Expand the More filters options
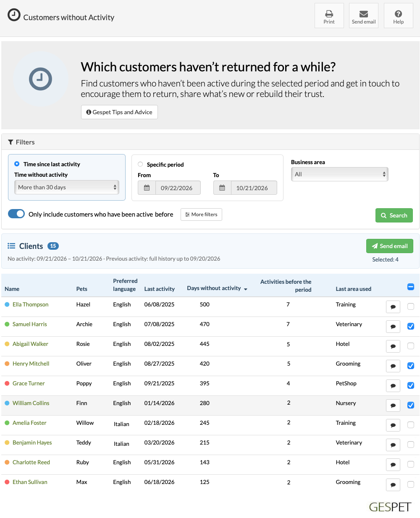Viewport: 420px width, 518px height. [x=201, y=215]
